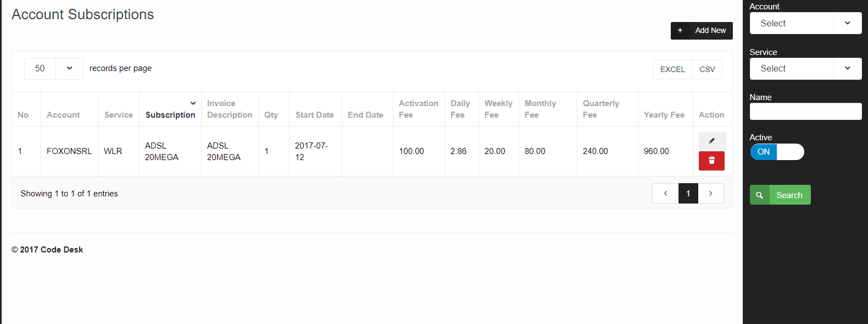The height and width of the screenshot is (324, 868).
Task: Sort by the Yearly Fee column header
Action: tap(664, 115)
